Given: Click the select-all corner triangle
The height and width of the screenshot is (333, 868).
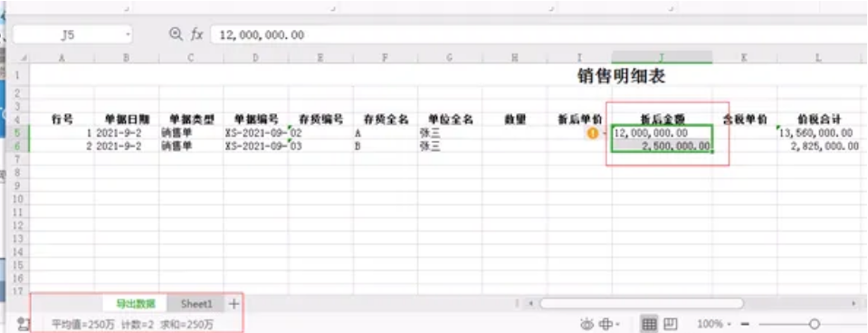Looking at the screenshot, I should (24, 58).
